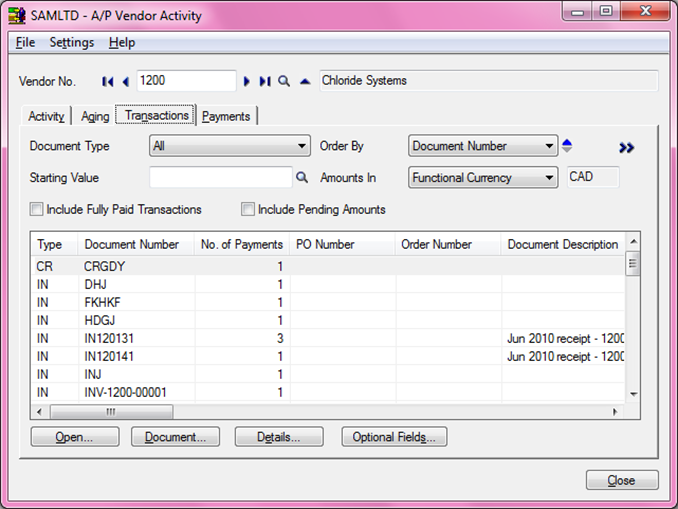Click the Document Description column header
The width and height of the screenshot is (678, 509).
pos(563,244)
